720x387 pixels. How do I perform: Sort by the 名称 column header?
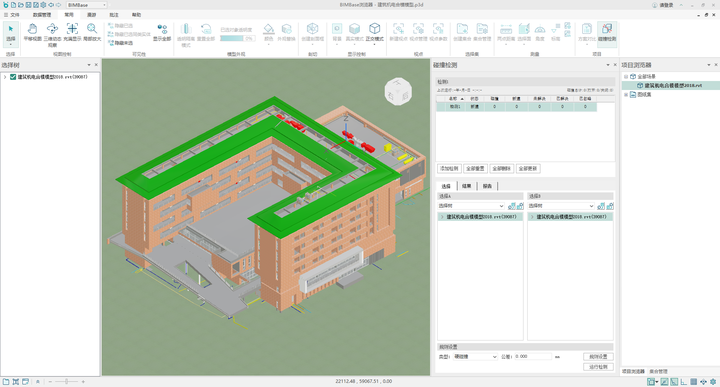pyautogui.click(x=453, y=99)
